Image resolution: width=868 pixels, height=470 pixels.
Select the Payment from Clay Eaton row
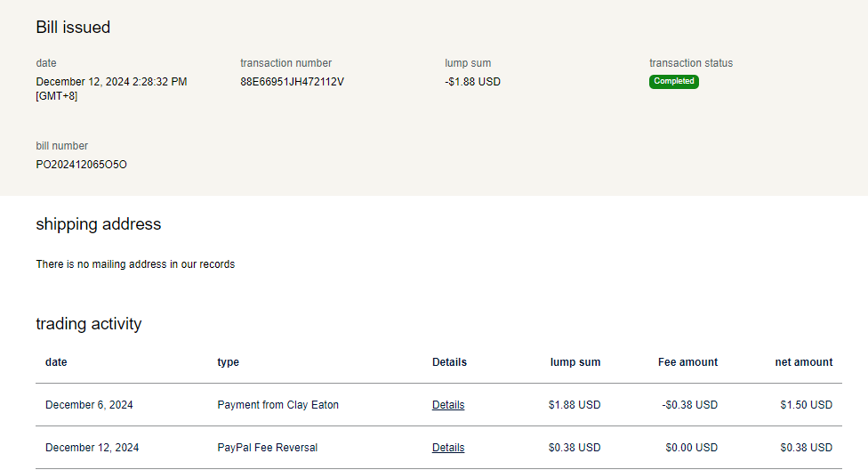277,405
